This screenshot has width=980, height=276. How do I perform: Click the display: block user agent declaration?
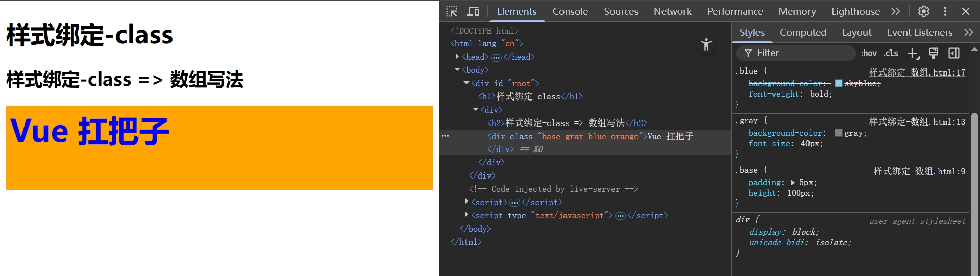pyautogui.click(x=783, y=232)
